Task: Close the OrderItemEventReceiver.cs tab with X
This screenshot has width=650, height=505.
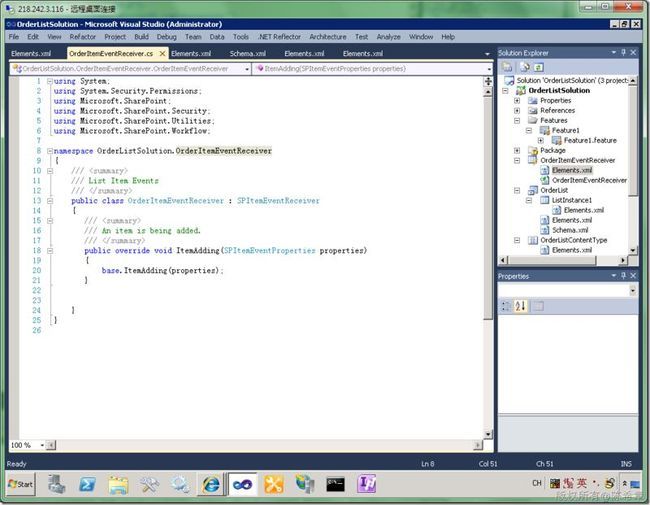Action: [x=162, y=53]
